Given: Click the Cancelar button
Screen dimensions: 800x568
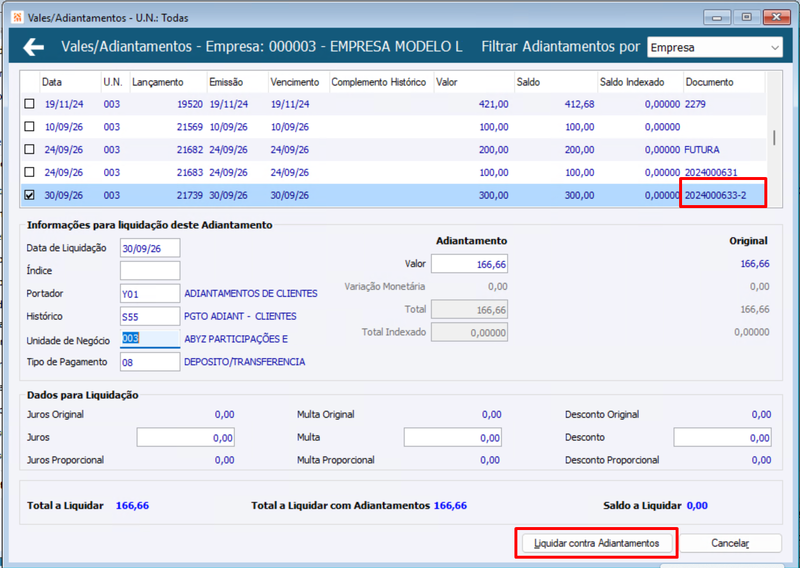Looking at the screenshot, I should (x=730, y=543).
